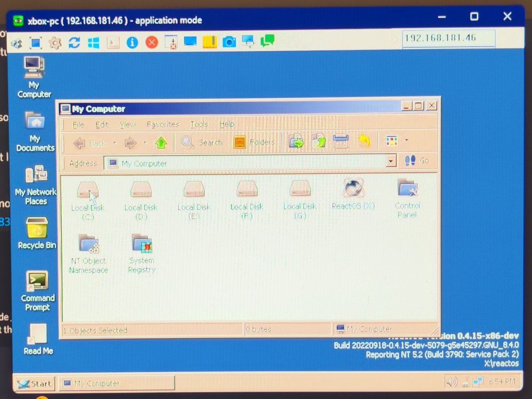Expand the Forward history dropdown arrow
Viewport: 532px width, 399px height.
(x=145, y=143)
